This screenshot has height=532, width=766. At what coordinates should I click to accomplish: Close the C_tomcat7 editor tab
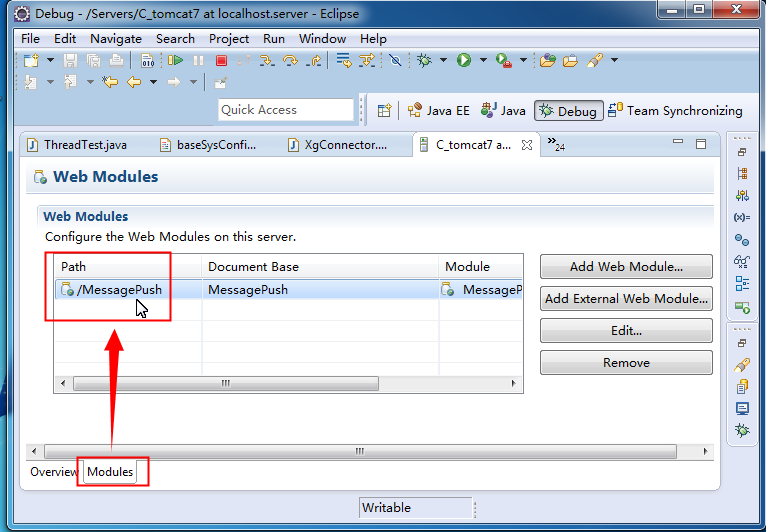[527, 145]
